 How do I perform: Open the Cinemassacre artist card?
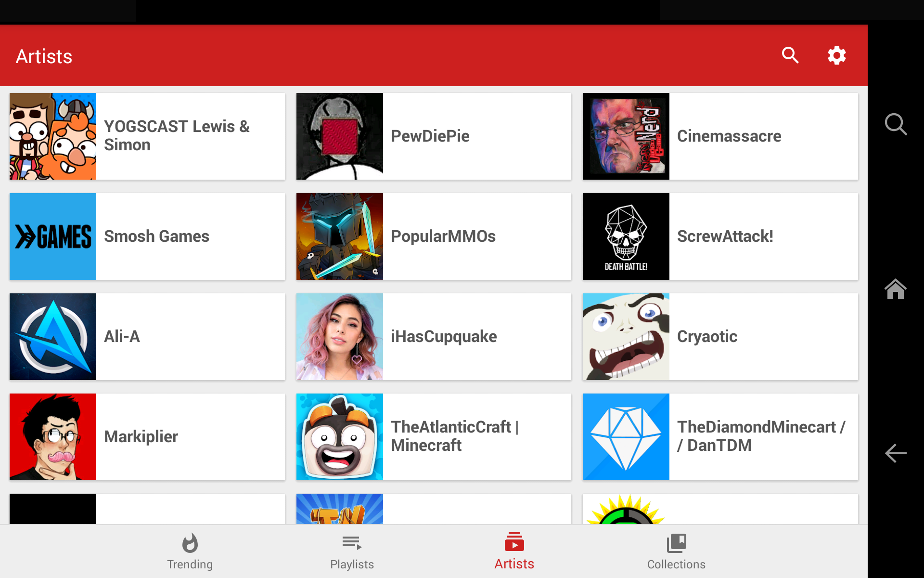720,136
